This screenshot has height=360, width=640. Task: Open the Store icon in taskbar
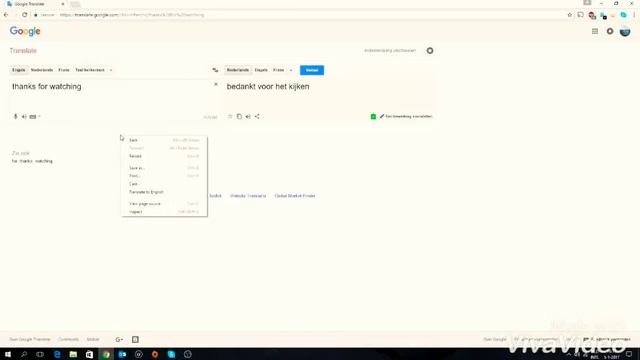89,354
